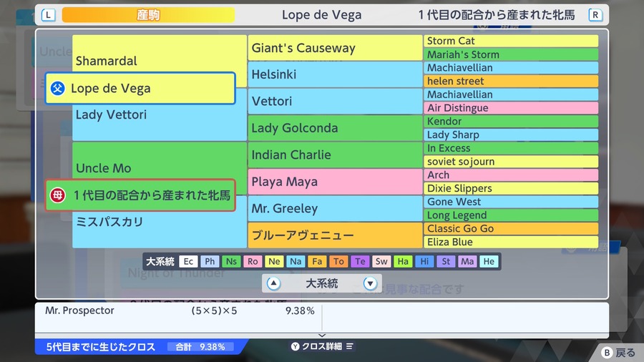Select the 1代目の配合から産まれた牝馬 header tab
The height and width of the screenshot is (362, 644).
pyautogui.click(x=497, y=15)
